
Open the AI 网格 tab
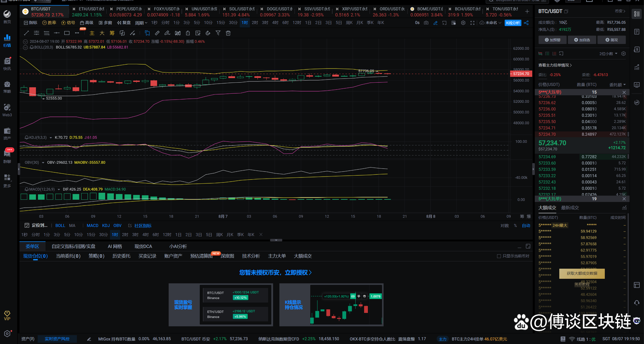[x=115, y=246]
